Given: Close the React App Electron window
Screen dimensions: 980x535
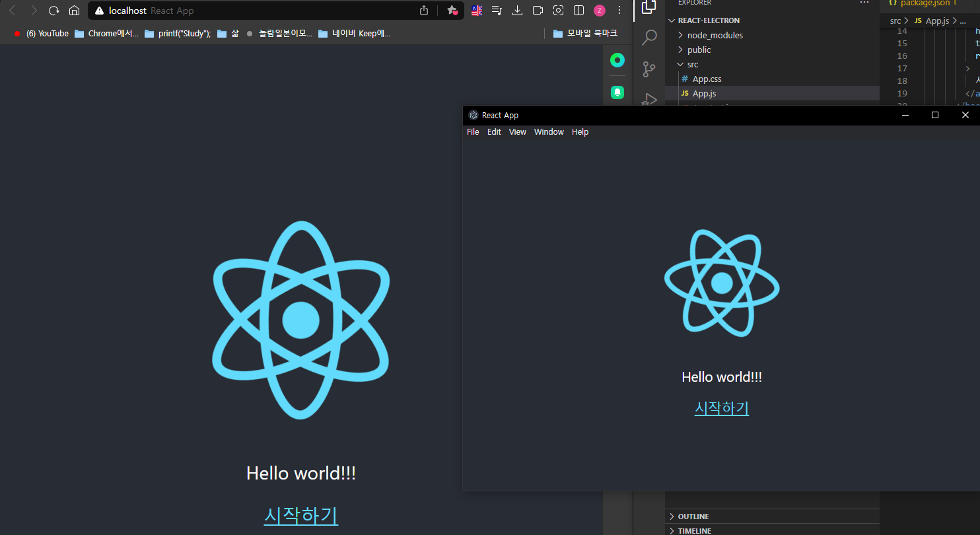Looking at the screenshot, I should click(x=965, y=115).
